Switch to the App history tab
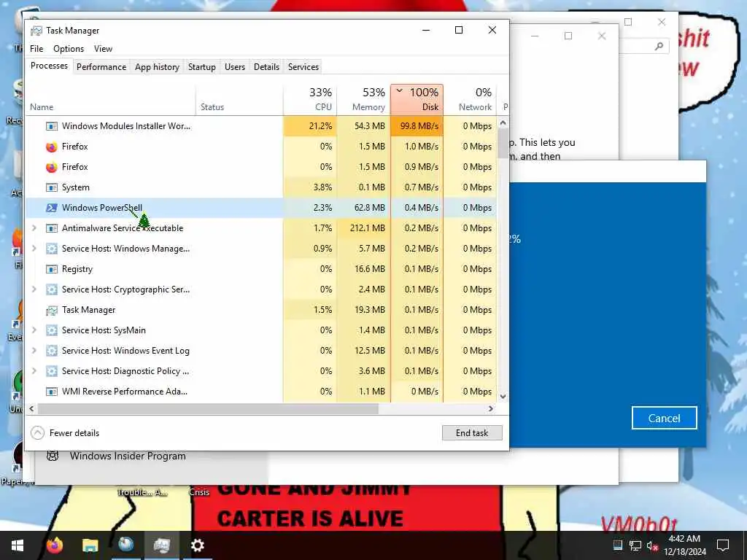Image resolution: width=747 pixels, height=560 pixels. [158, 67]
